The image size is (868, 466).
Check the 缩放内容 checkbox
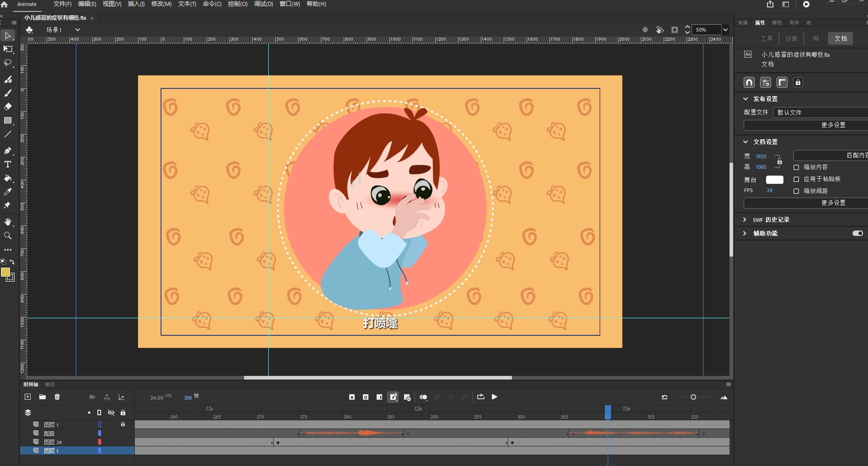click(796, 167)
